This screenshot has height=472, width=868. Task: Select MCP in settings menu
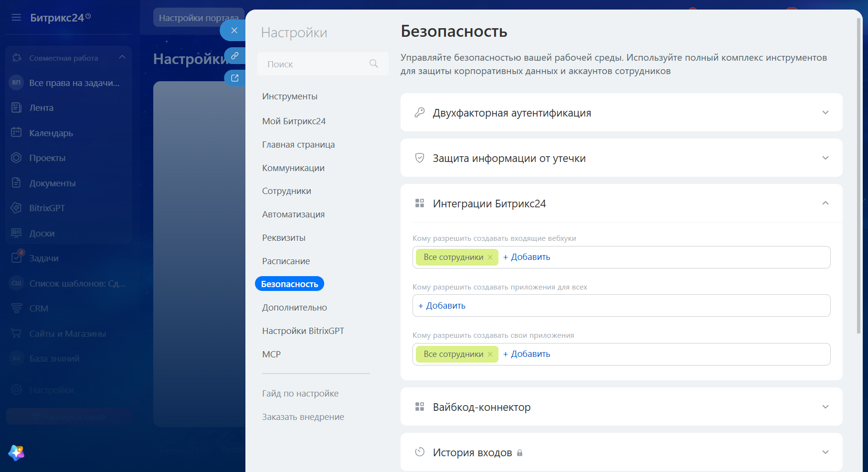pos(271,354)
